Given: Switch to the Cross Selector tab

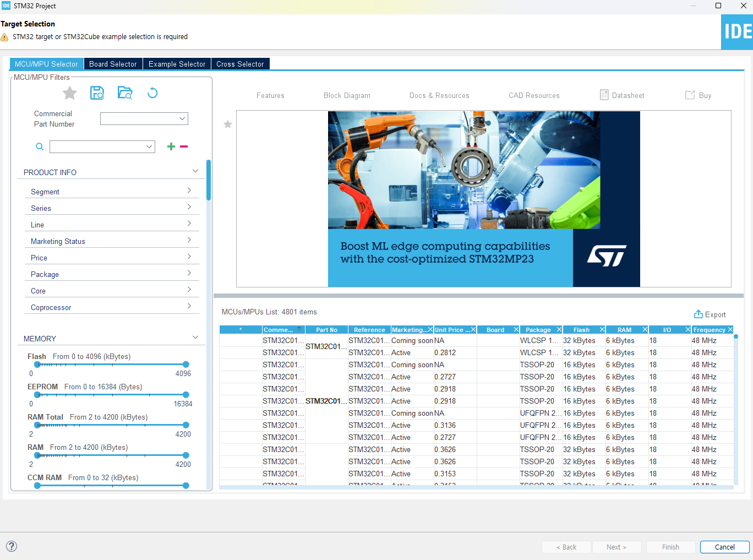Looking at the screenshot, I should (240, 64).
